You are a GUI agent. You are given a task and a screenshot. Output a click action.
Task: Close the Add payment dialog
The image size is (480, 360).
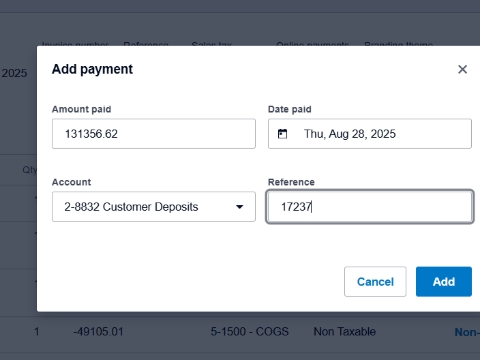pyautogui.click(x=462, y=69)
